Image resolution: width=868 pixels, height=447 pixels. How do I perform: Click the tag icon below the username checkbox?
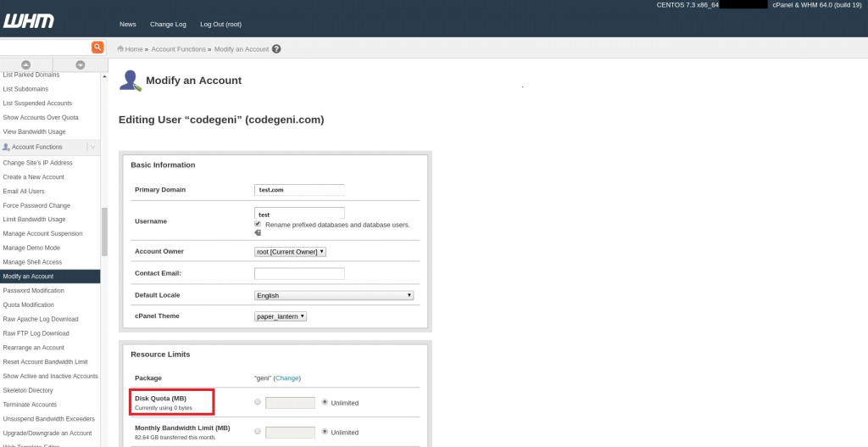[x=258, y=233]
